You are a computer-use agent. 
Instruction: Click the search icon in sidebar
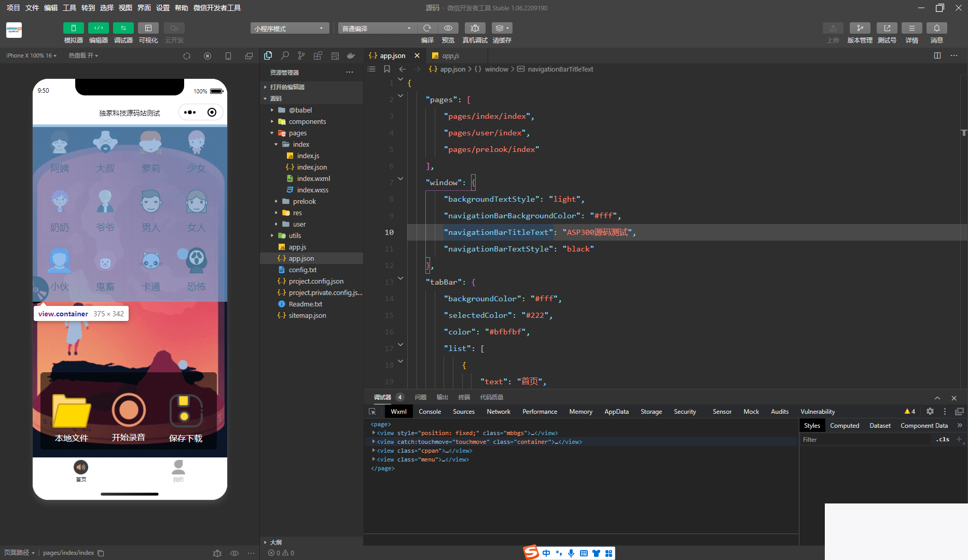point(285,55)
